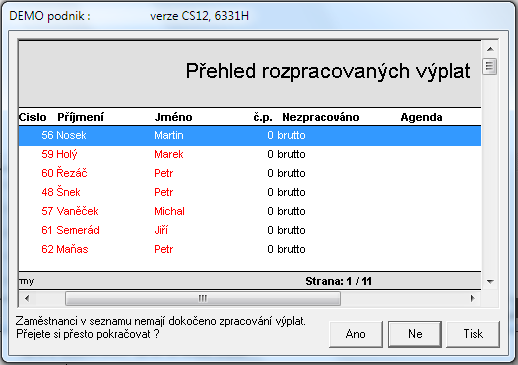
Task: Click the Ano button to continue
Action: (x=356, y=334)
